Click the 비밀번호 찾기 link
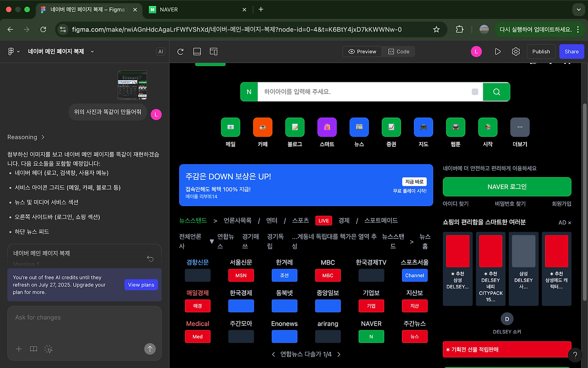This screenshot has height=368, width=588. [x=510, y=204]
